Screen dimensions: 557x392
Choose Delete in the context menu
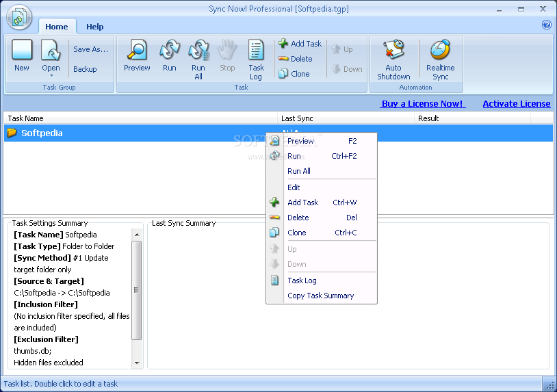pyautogui.click(x=322, y=218)
